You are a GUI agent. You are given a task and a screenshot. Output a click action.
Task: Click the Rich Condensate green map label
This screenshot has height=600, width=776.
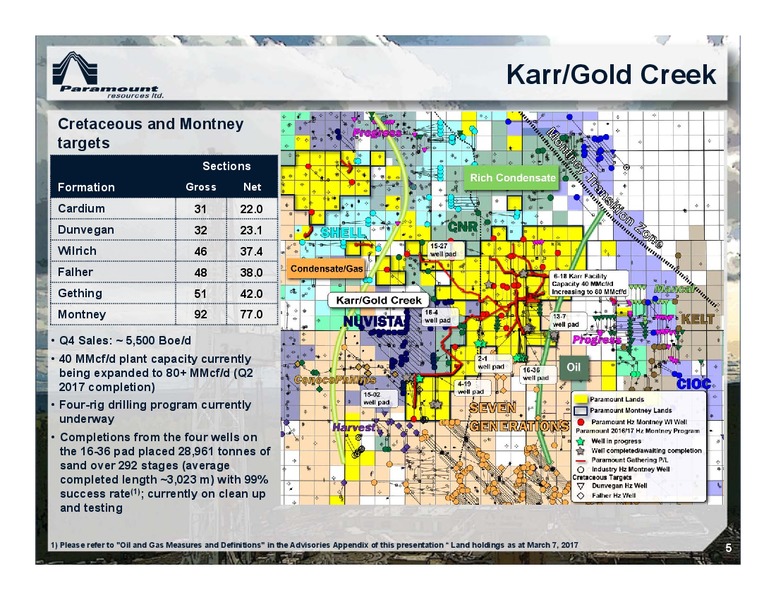512,178
